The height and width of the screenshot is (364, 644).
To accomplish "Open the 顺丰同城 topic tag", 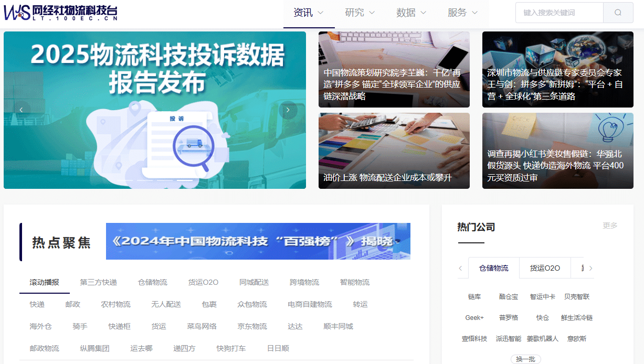I will 339,326.
